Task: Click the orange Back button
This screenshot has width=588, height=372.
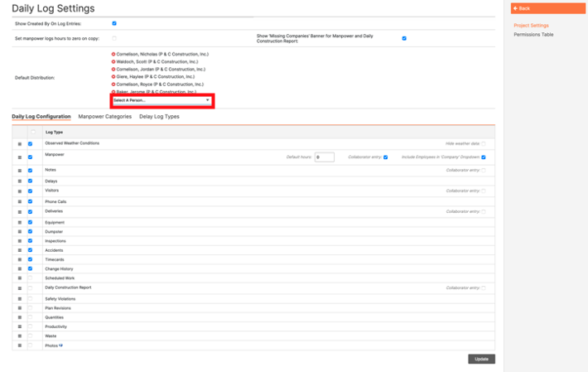Action: point(547,8)
